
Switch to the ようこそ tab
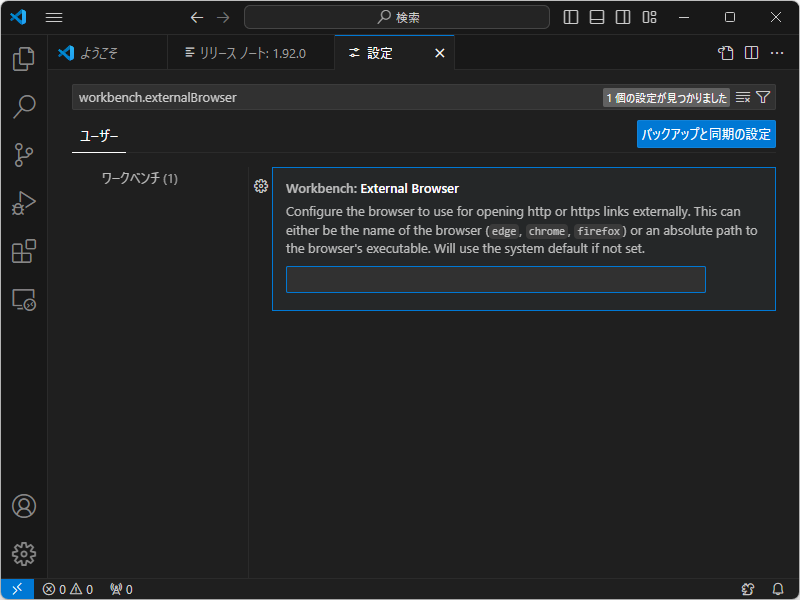click(108, 53)
